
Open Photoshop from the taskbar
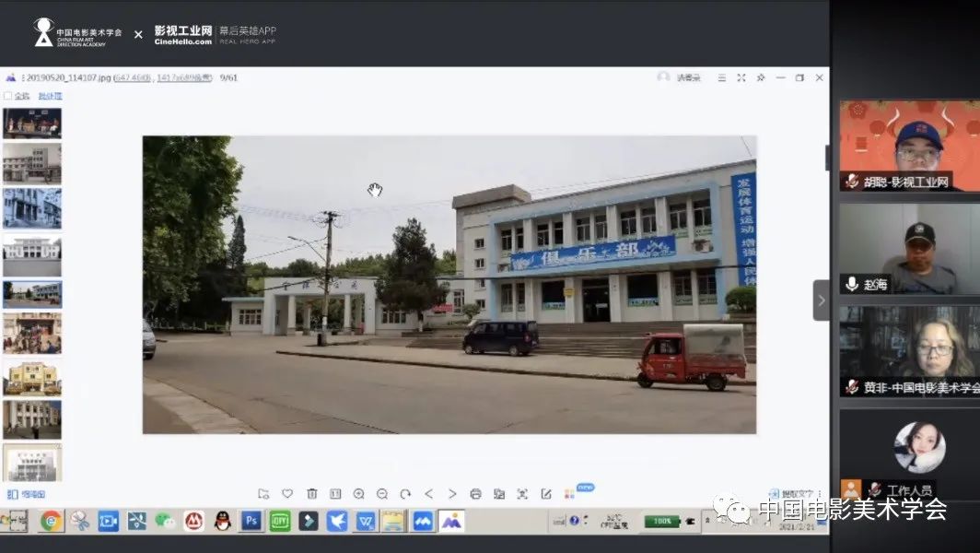coord(251,522)
